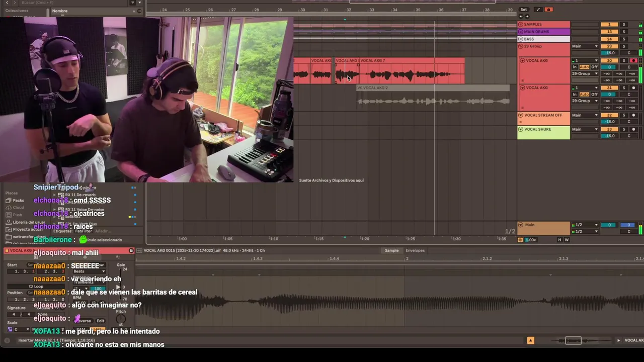This screenshot has width=644, height=362.
Task: Click the VOCAL SHURE volume -15.0 field
Action: coord(609,136)
